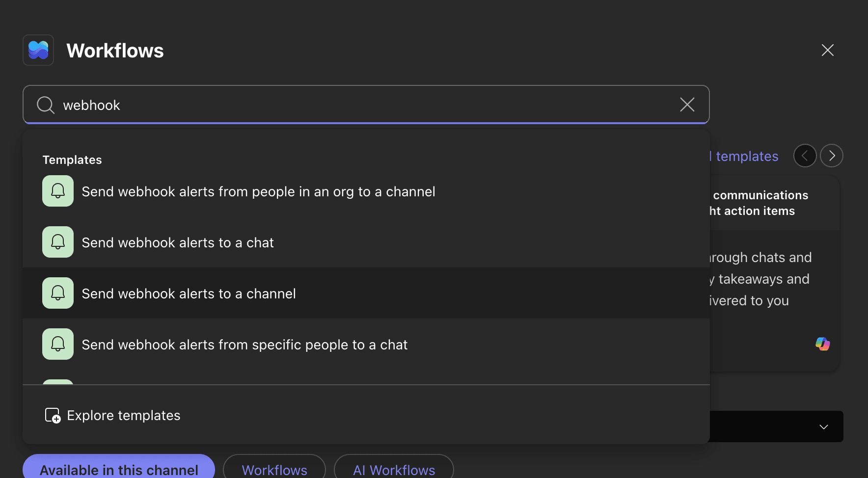Open the templates link
The height and width of the screenshot is (478, 868).
pos(746,156)
